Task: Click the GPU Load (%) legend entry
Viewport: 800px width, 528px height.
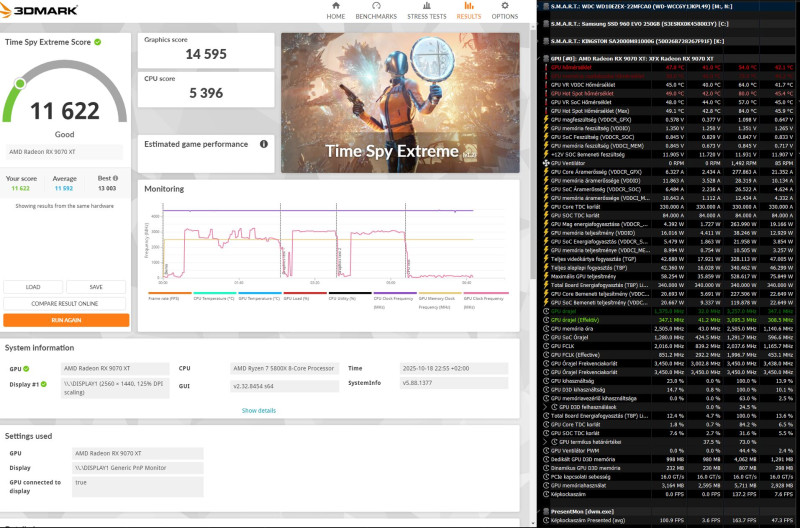Action: coord(305,296)
